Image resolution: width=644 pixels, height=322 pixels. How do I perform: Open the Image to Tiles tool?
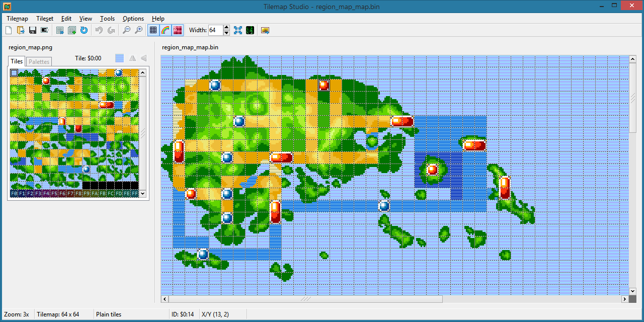pyautogui.click(x=265, y=30)
